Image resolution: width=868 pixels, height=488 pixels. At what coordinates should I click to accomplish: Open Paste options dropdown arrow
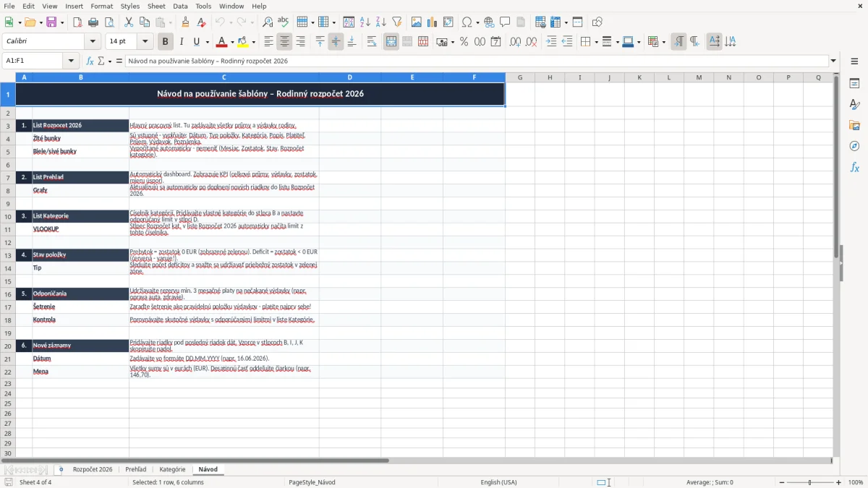pos(170,22)
